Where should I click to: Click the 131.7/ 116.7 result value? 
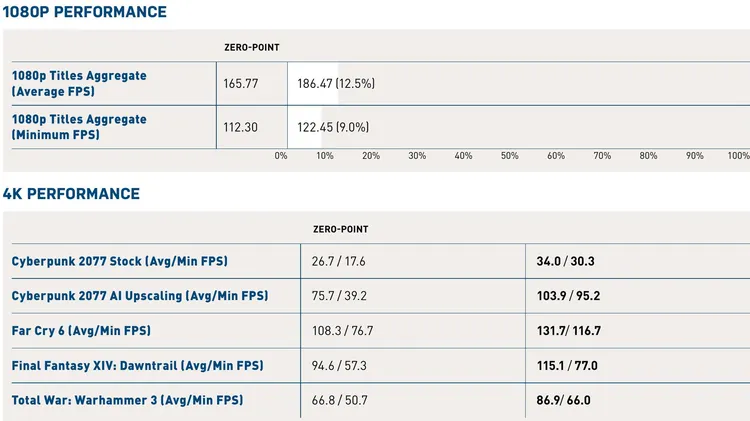(569, 331)
